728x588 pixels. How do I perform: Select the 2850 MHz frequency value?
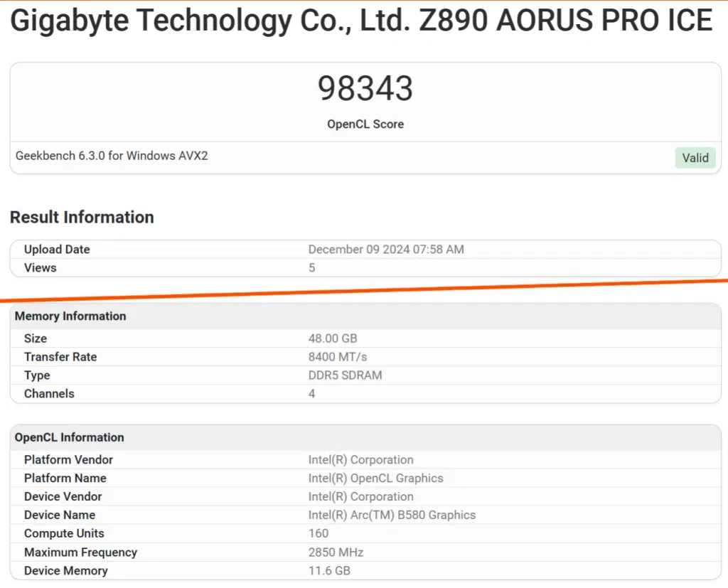336,552
